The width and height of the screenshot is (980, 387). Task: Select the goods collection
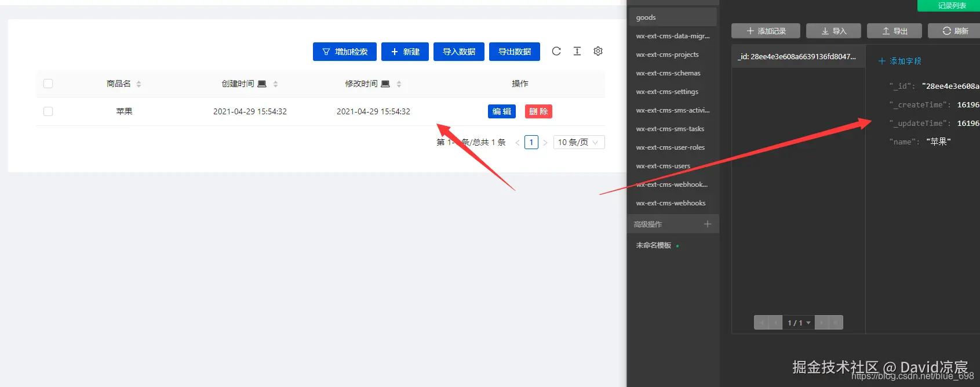tap(673, 17)
